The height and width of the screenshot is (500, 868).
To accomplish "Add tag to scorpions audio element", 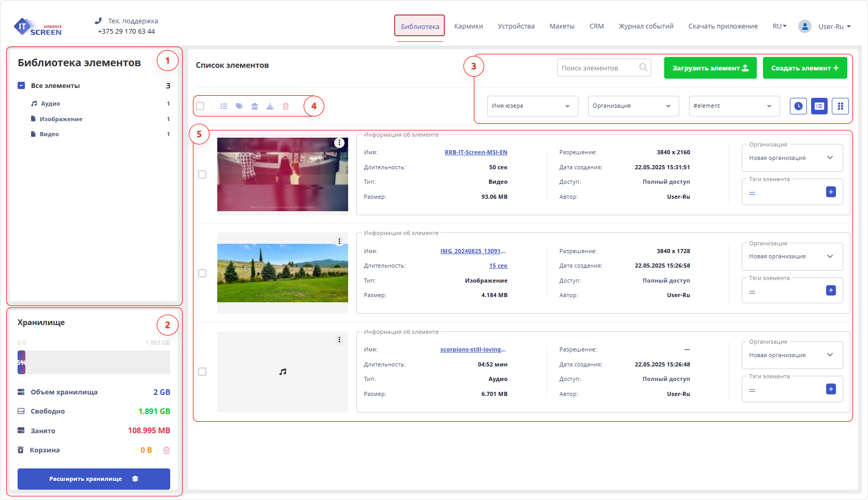I will 831,389.
